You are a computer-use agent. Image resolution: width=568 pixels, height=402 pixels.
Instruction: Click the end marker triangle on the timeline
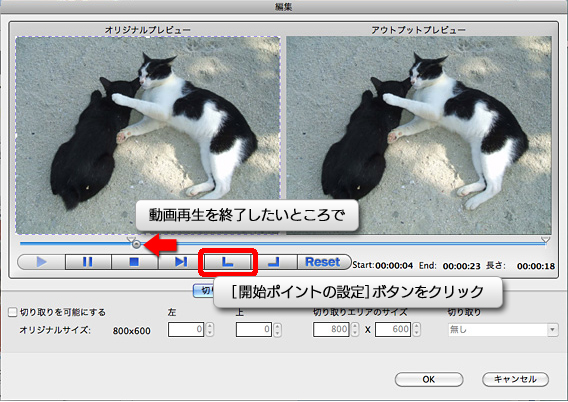pos(545,239)
